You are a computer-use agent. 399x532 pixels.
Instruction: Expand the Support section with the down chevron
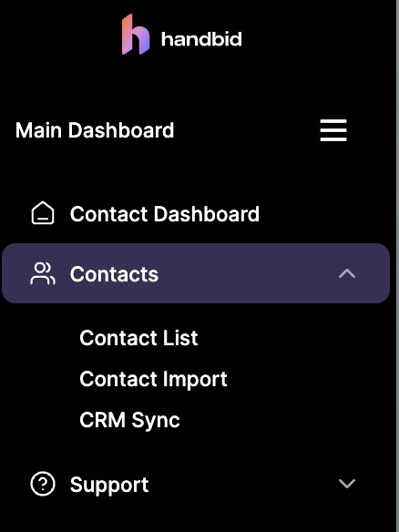pyautogui.click(x=347, y=484)
